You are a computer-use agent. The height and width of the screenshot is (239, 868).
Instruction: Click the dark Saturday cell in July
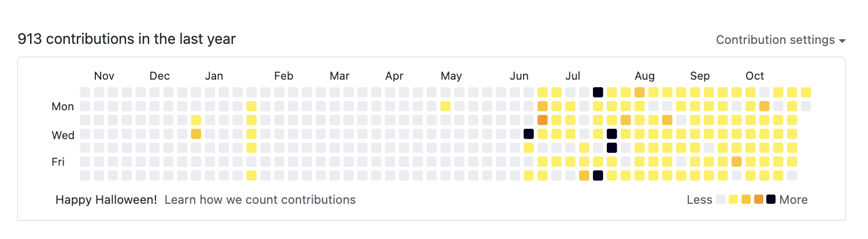coord(598,175)
